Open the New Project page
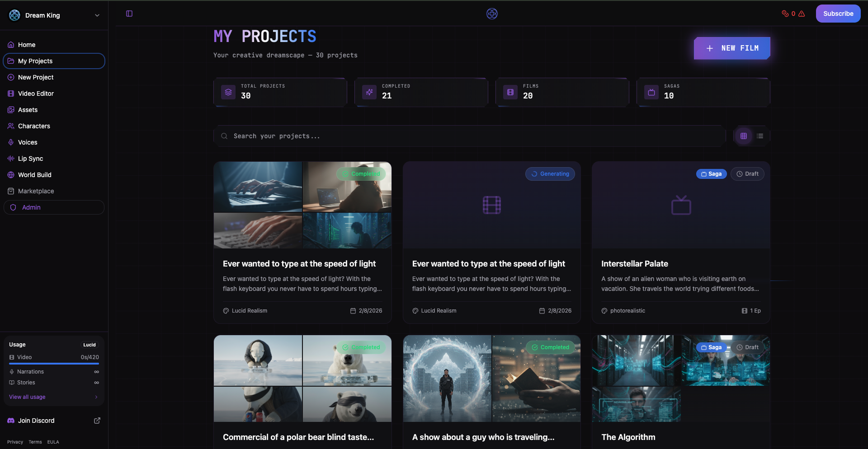 tap(35, 77)
